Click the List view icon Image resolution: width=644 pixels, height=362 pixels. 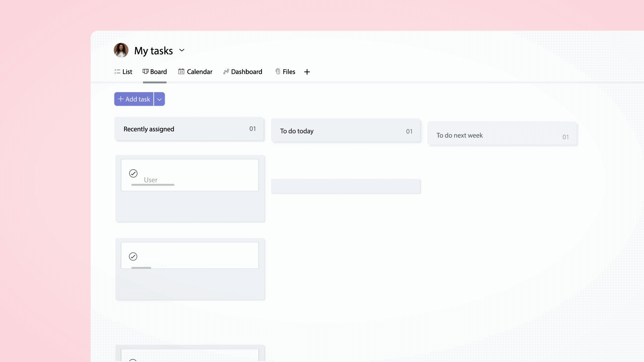117,72
